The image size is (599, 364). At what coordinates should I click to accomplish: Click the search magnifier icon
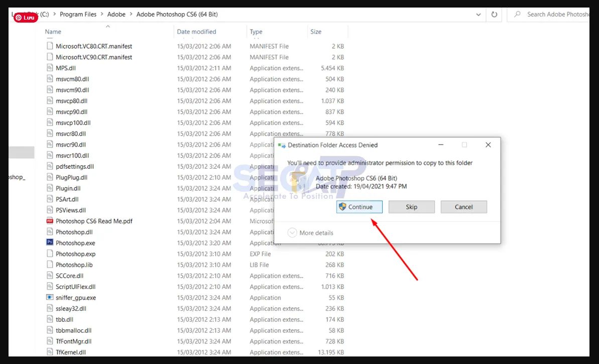click(x=517, y=14)
